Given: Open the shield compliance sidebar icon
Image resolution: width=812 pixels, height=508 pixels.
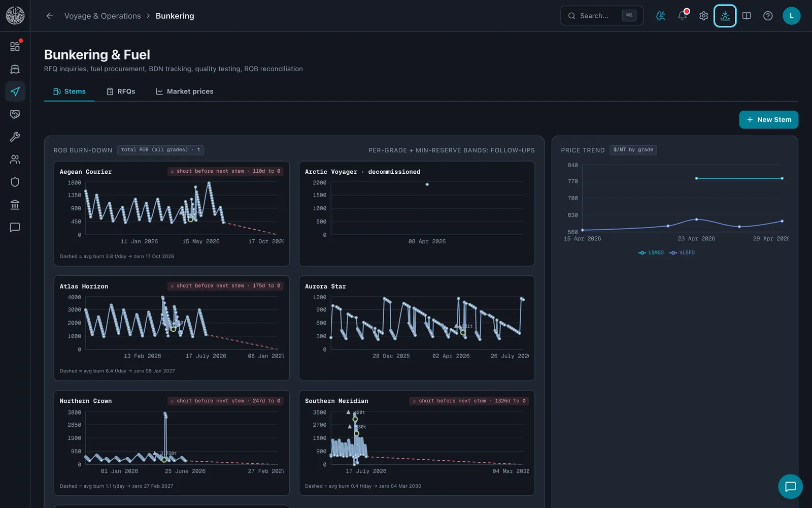Looking at the screenshot, I should pos(15,182).
